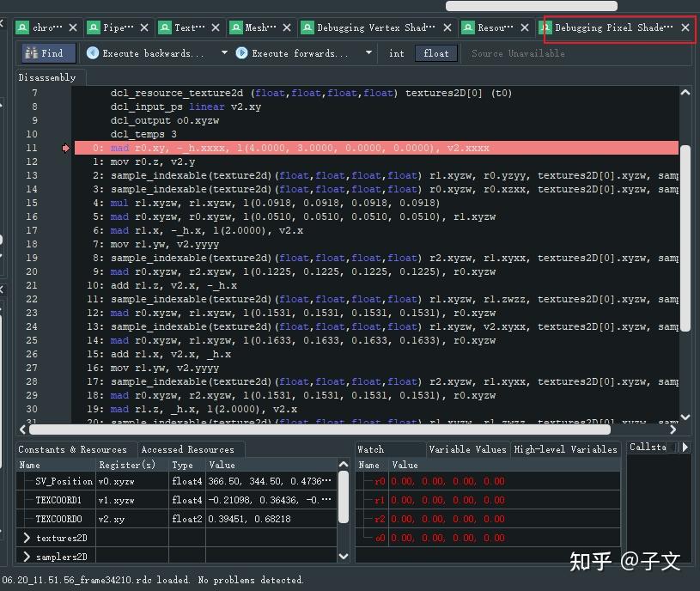This screenshot has height=591, width=700.
Task: Click the breakpoint arrow beside line 11
Action: click(65, 148)
